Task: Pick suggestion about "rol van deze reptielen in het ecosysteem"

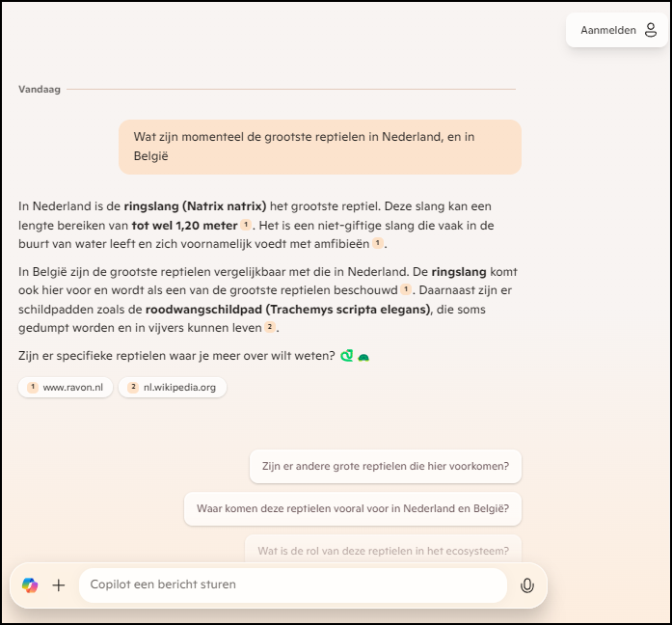Action: (383, 551)
